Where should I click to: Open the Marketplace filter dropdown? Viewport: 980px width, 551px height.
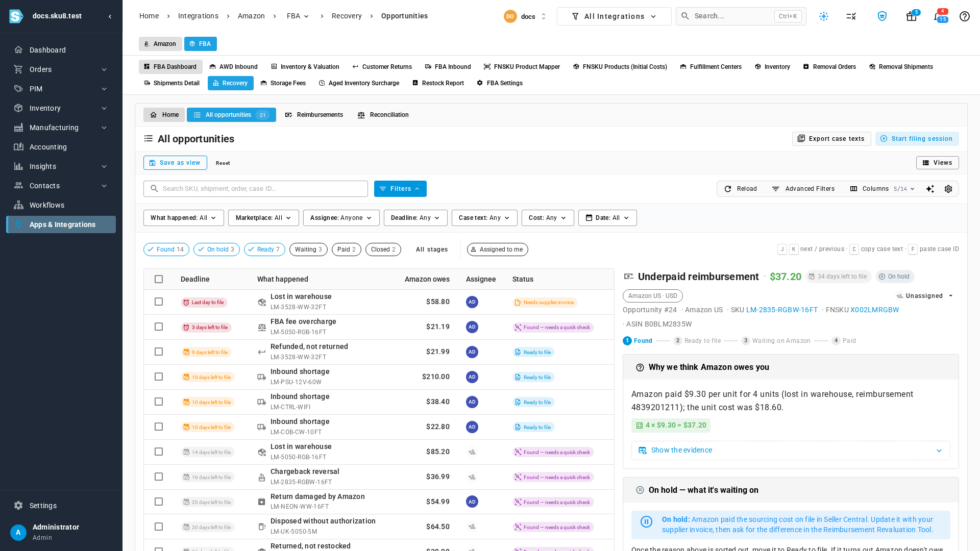click(x=263, y=218)
